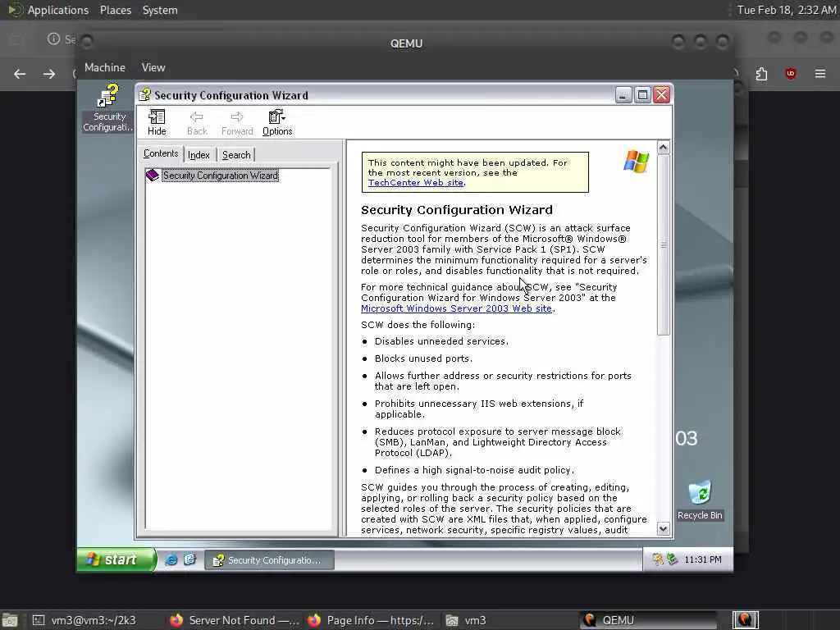Click the date and time in top panel

[x=786, y=10]
